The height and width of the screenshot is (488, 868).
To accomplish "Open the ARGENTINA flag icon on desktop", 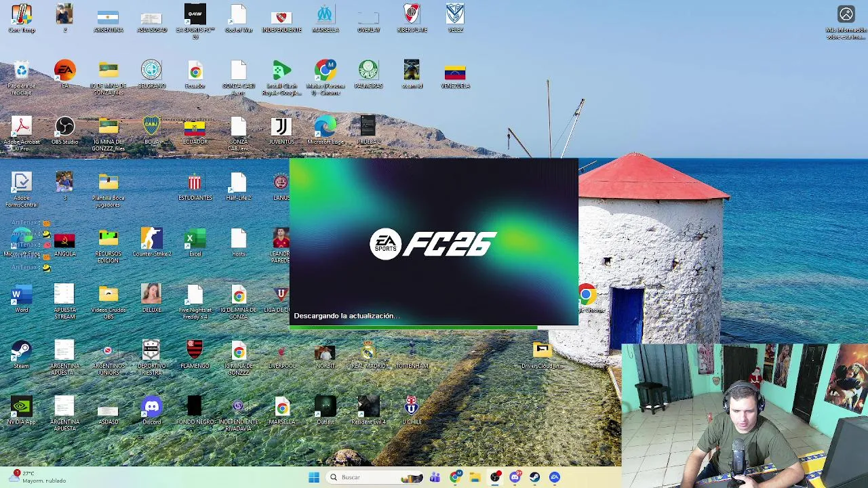I will 108,19.
